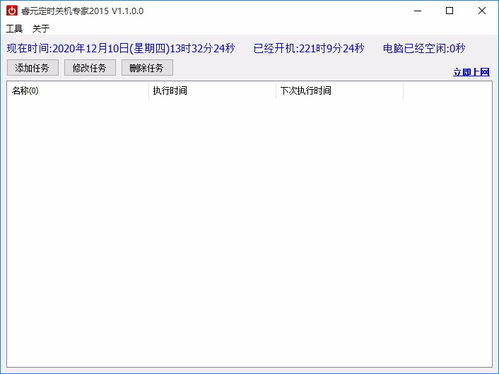Viewport: 499px width, 374px height.
Task: Click the 修改任务 button
Action: [90, 68]
